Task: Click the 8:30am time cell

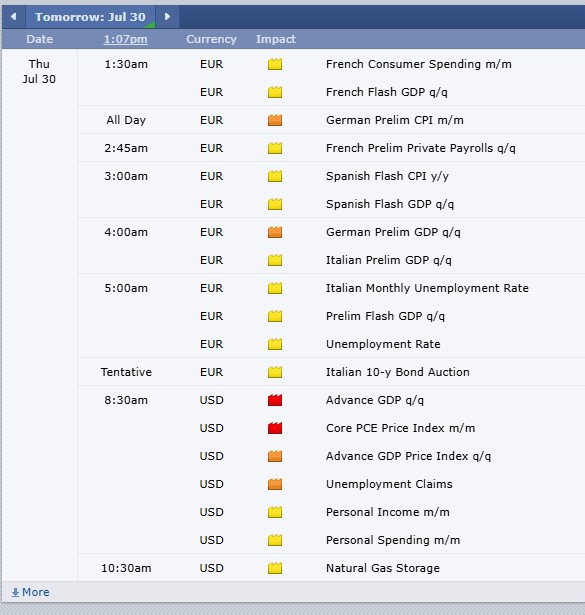Action: [126, 400]
